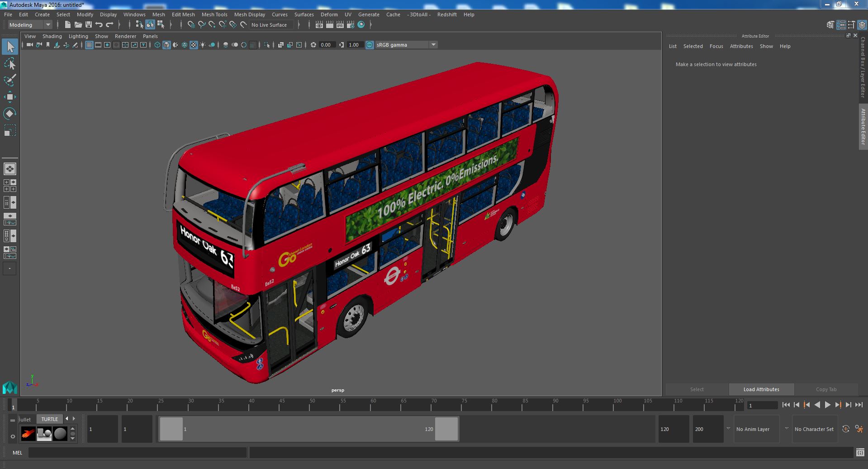Save the scene with the floppy disk icon

click(x=89, y=25)
